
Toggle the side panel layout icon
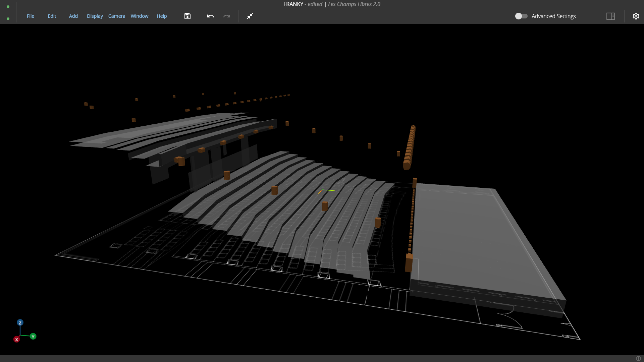[x=610, y=16]
